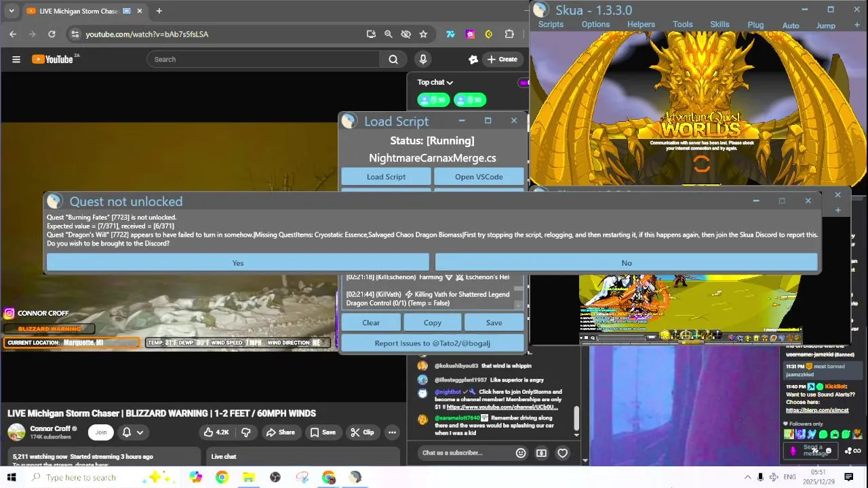This screenshot has width=868, height=488.
Task: Save the script log
Action: click(494, 323)
